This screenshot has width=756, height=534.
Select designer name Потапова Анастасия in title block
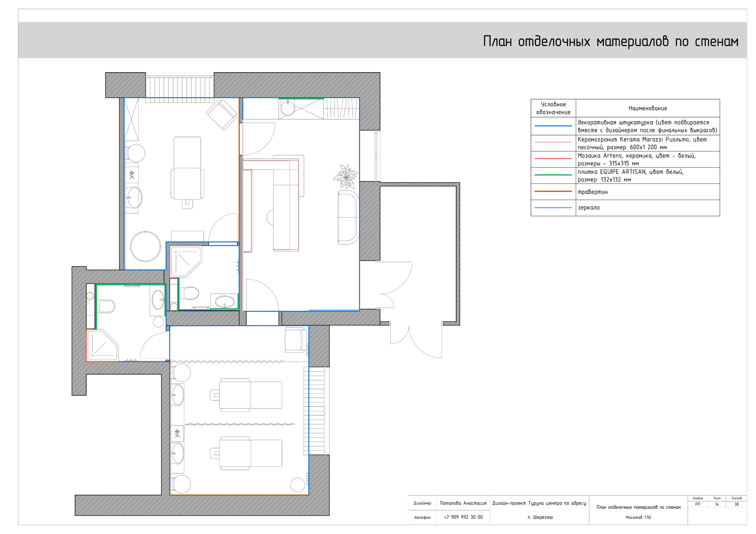[x=463, y=503]
